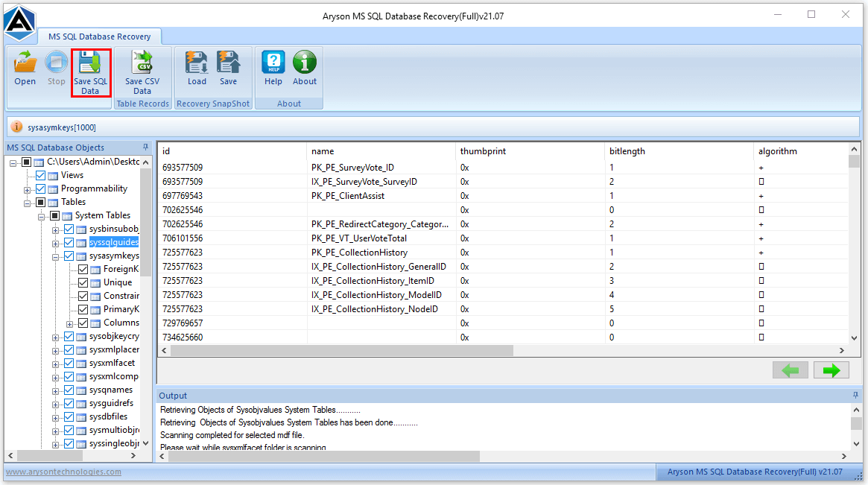Expand the sysguidrefs node
868x485 pixels.
pyautogui.click(x=55, y=404)
